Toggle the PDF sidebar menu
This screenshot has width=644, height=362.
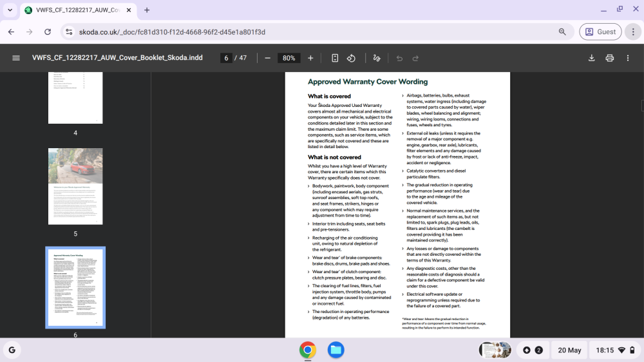pyautogui.click(x=16, y=58)
